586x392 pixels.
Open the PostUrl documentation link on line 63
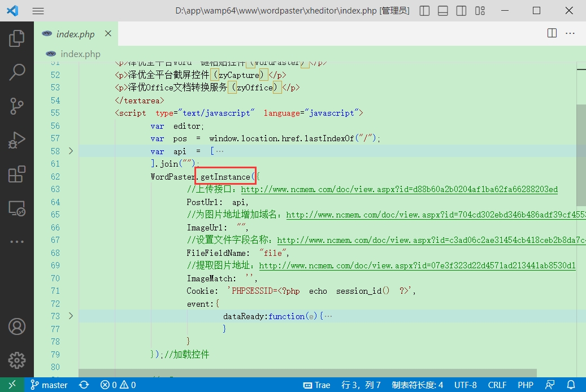point(399,189)
